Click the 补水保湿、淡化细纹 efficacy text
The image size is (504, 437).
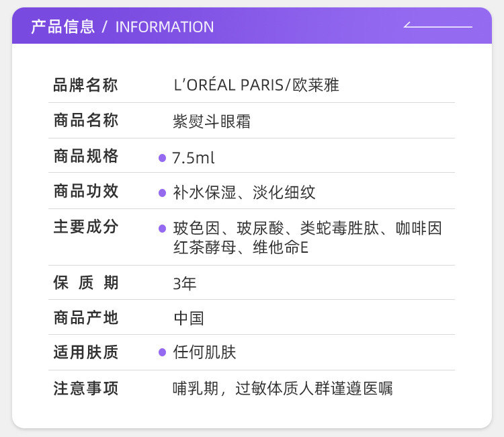244,192
